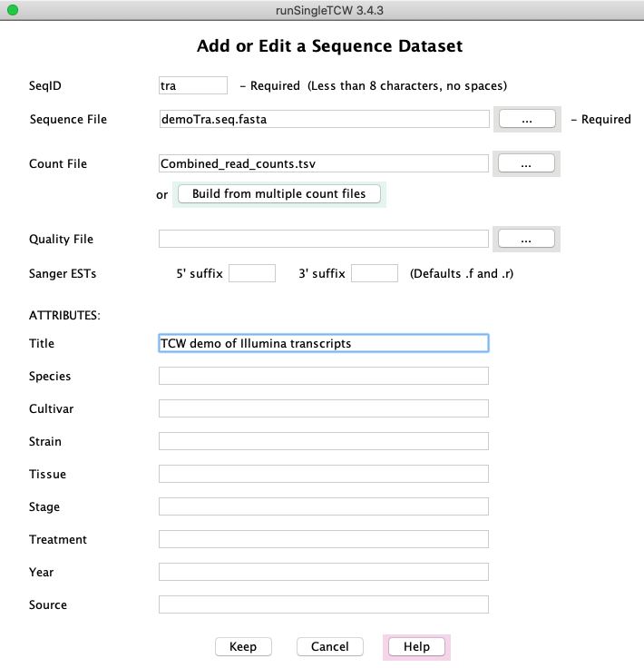Focus the SeqID text field
Image resolution: width=644 pixels, height=668 pixels.
pos(192,85)
